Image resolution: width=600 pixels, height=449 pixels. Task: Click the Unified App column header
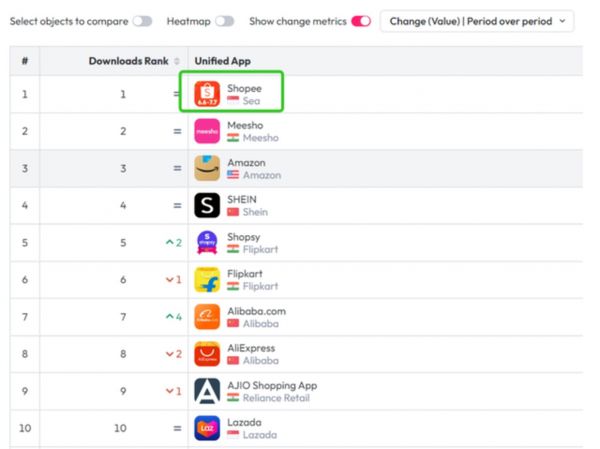pyautogui.click(x=222, y=61)
